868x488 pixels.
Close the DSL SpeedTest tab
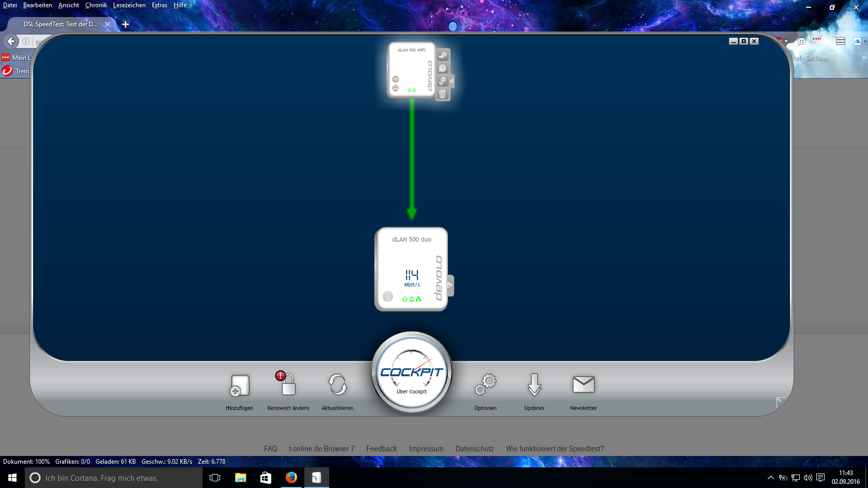(107, 24)
